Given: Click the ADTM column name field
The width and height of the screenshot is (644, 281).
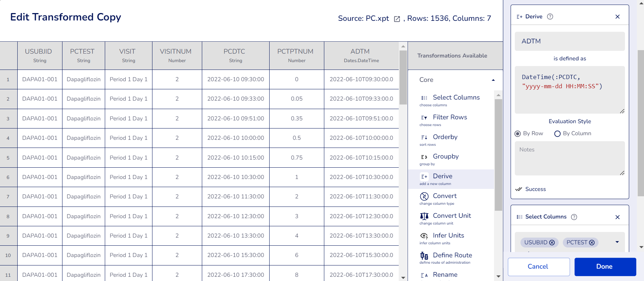Looking at the screenshot, I should tap(570, 41).
